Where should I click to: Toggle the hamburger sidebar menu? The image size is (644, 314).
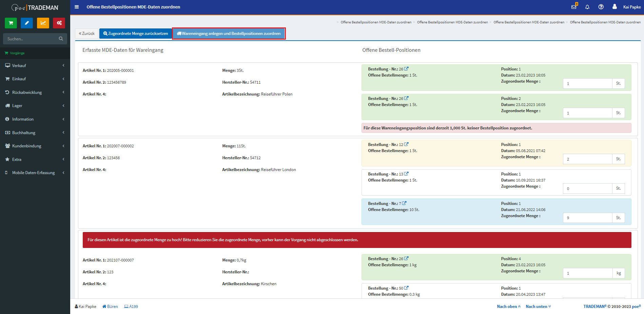click(x=77, y=7)
